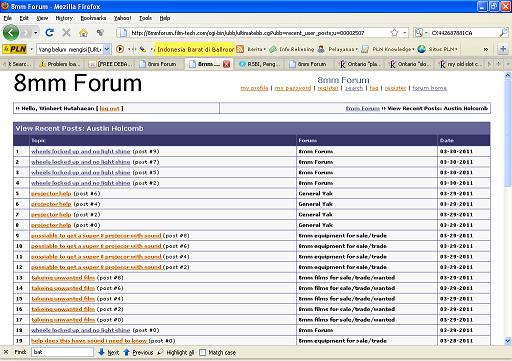
Task: Open the History menu
Action: pyautogui.click(x=64, y=18)
